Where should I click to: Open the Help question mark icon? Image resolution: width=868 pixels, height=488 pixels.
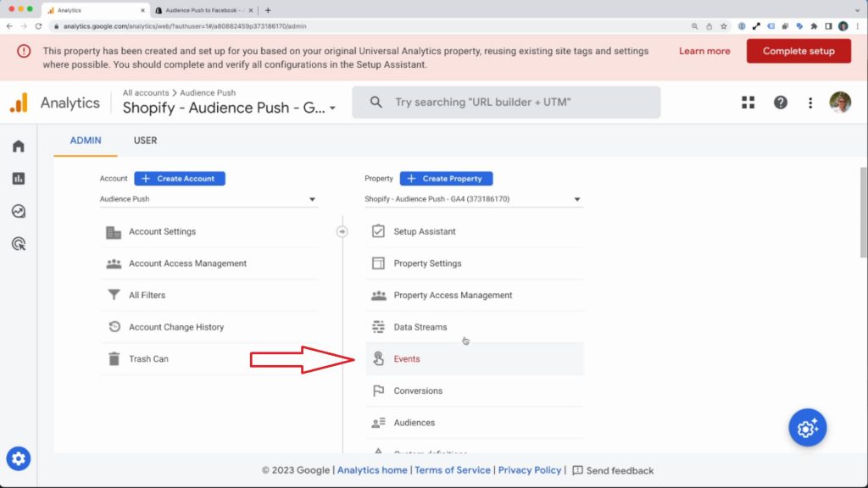tap(781, 103)
